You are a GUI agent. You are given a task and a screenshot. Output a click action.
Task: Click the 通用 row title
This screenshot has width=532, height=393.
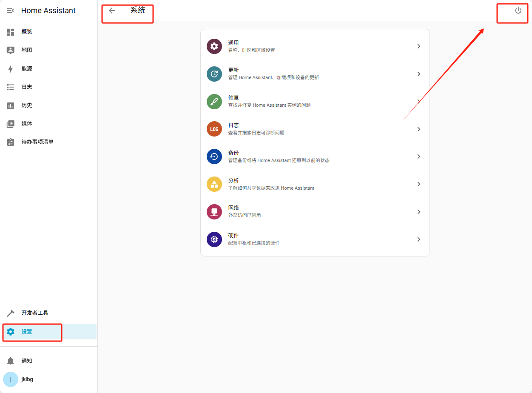pos(233,43)
